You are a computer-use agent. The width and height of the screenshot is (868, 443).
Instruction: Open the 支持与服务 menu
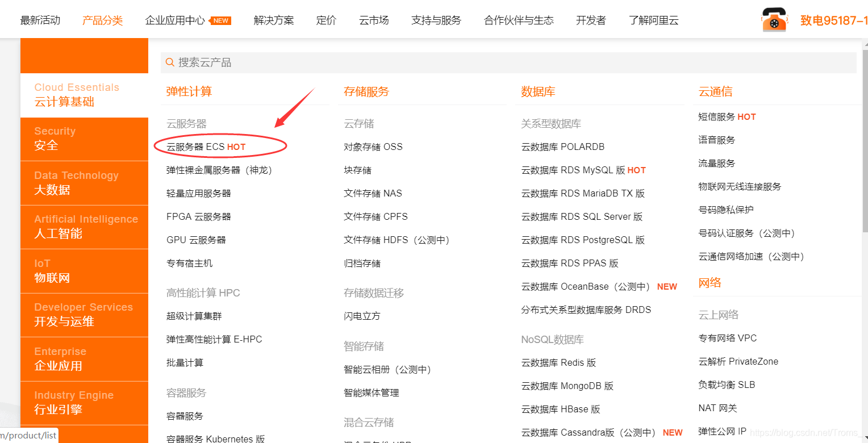pyautogui.click(x=436, y=20)
